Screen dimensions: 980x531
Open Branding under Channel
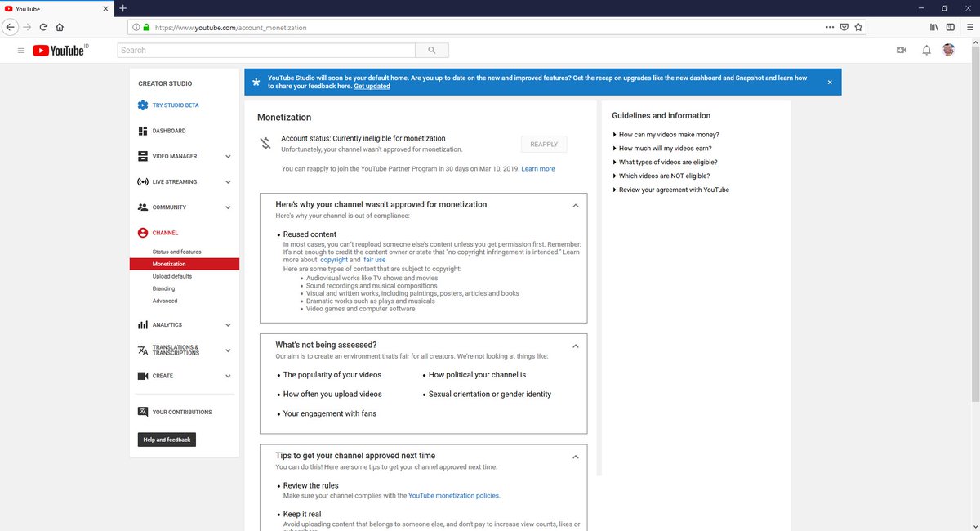(163, 288)
